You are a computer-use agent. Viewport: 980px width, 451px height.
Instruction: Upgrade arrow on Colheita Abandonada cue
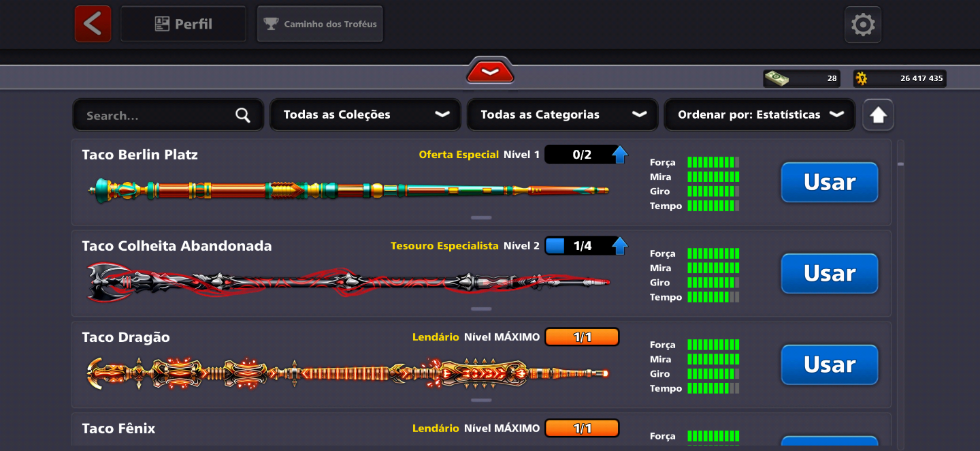[x=619, y=246]
